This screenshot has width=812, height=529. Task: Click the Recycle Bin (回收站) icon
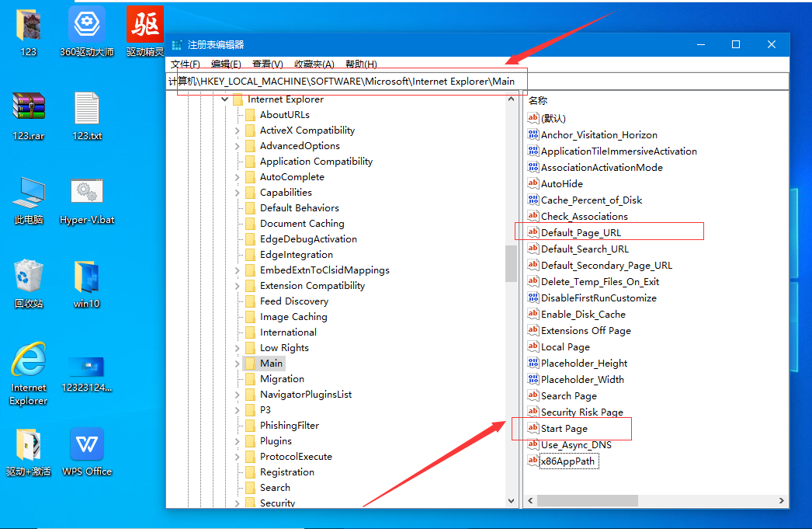pyautogui.click(x=29, y=277)
